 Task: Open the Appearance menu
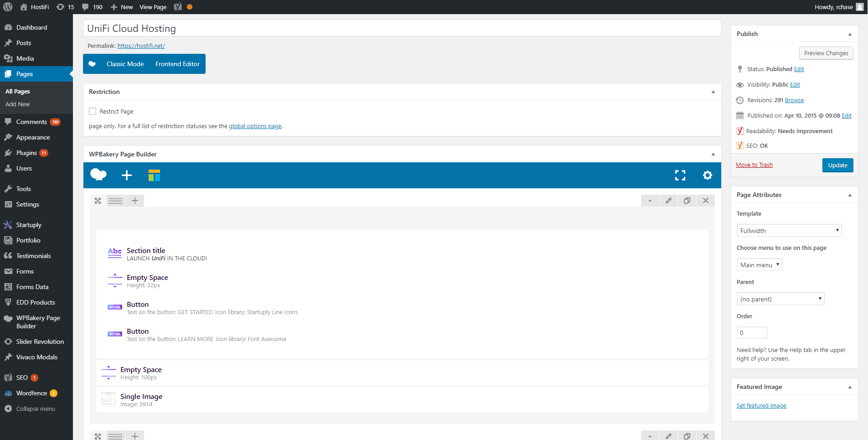(36, 137)
